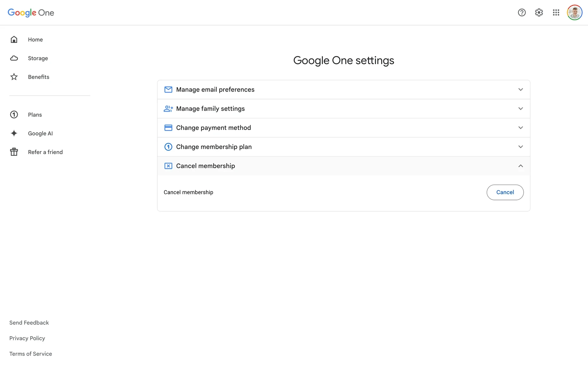Click the Change payment method label
This screenshot has height=368, width=588.
tap(213, 128)
